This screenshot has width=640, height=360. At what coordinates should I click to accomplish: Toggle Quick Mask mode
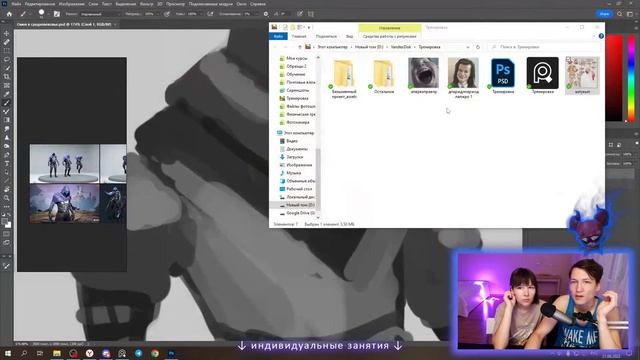(7, 234)
